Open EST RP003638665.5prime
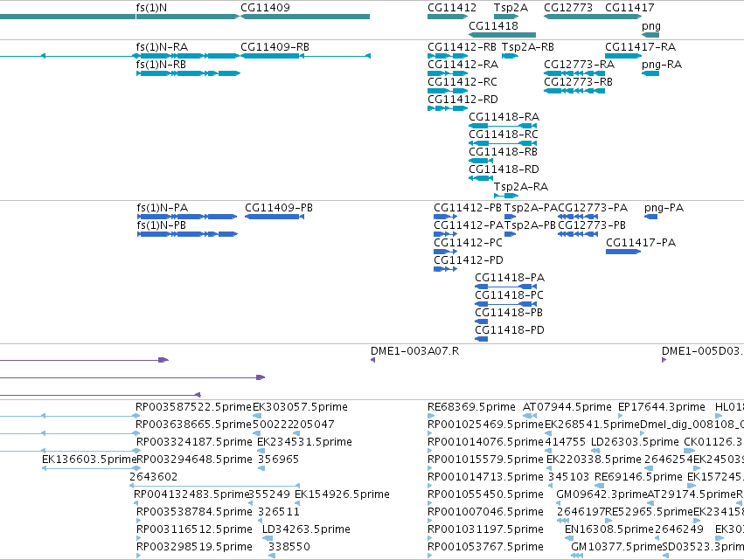 tap(193, 425)
